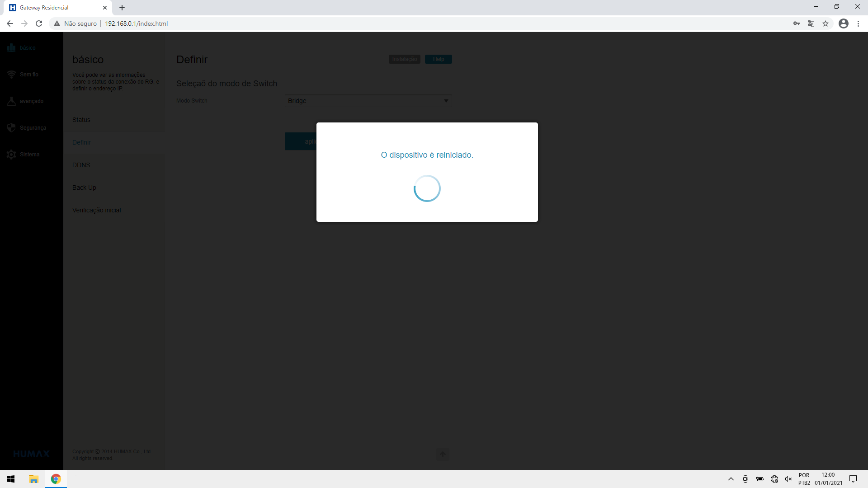
Task: Open the básico sidebar section icon
Action: (x=11, y=47)
